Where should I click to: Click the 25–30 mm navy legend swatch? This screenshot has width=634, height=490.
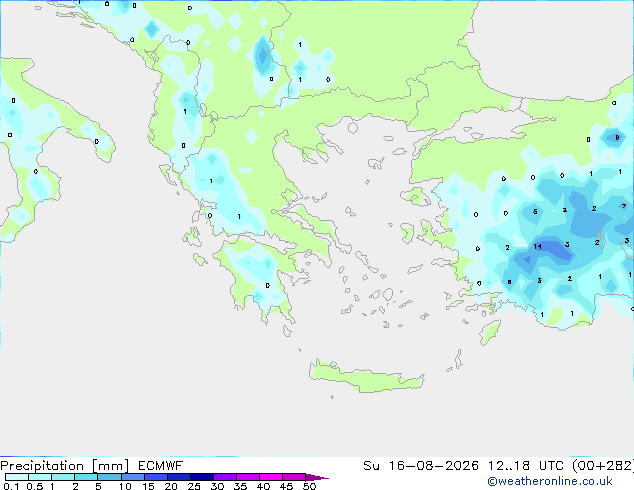(x=202, y=477)
